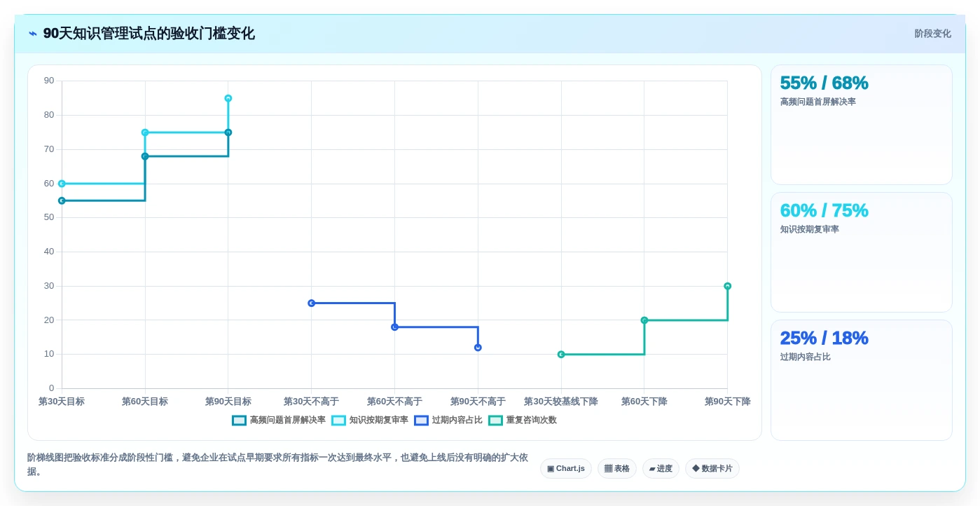Viewport: 980px width, 506px height.
Task: Click the 进度 tag chip
Action: point(661,469)
